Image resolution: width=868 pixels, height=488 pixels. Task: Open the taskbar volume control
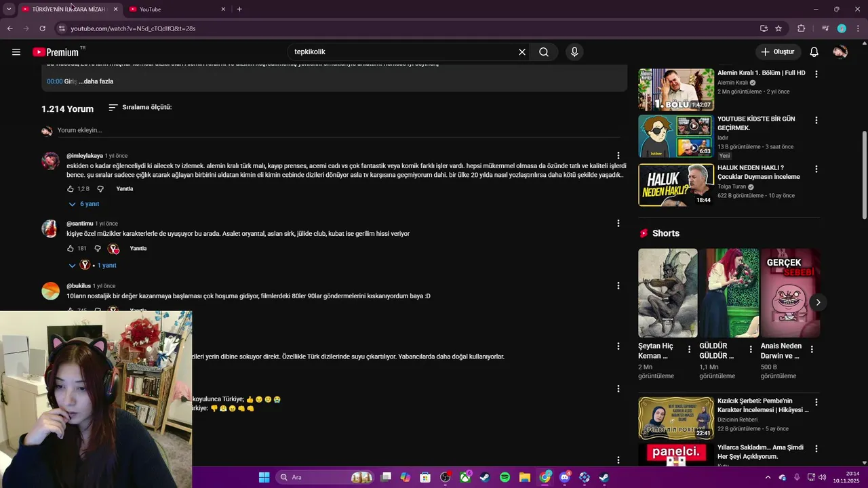(823, 477)
